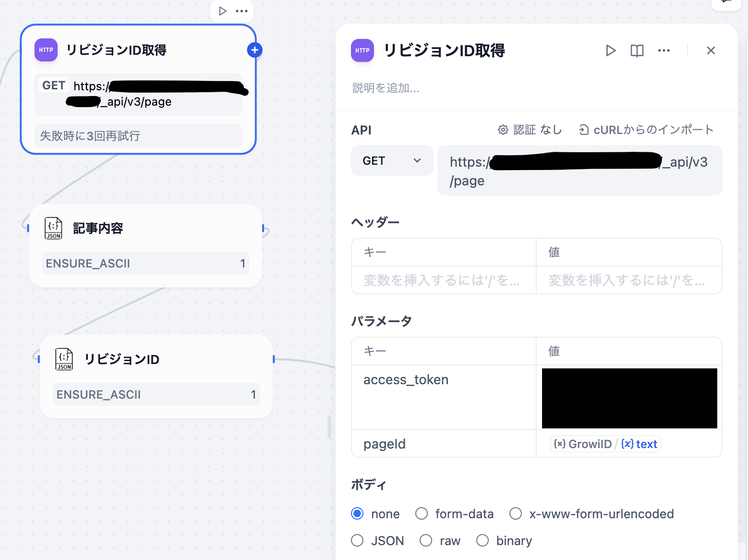The width and height of the screenshot is (748, 560).
Task: Choose form-data as body type
Action: (422, 513)
